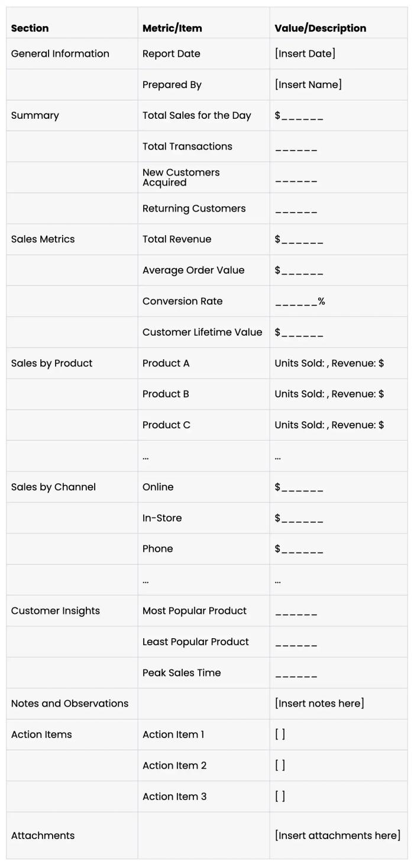414x868 pixels.
Task: Select the Value/Description column header
Action: [320, 28]
